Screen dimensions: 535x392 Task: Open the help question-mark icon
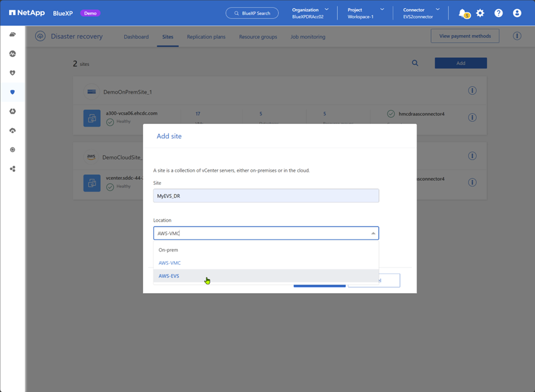point(498,12)
